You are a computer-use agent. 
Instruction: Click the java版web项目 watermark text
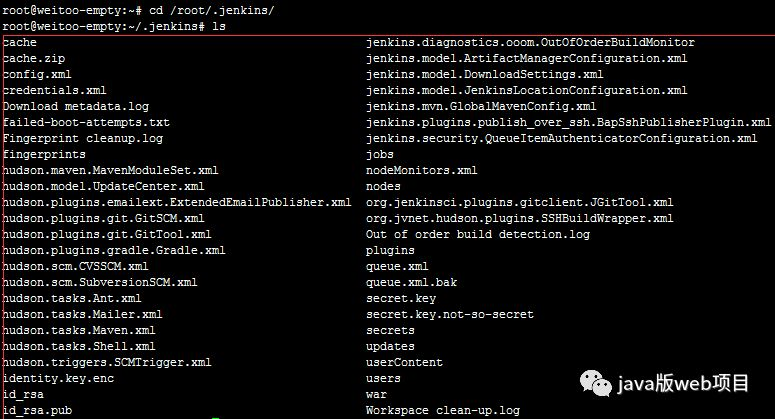click(x=688, y=383)
